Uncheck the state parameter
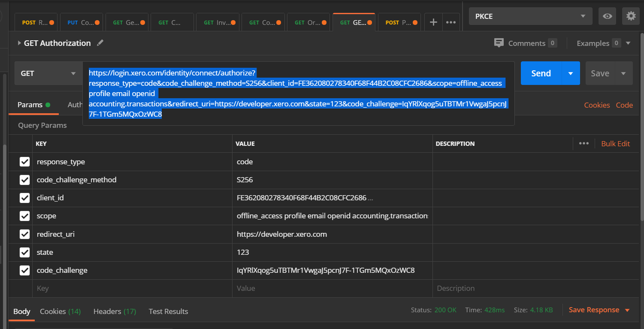Viewport: 644px width, 329px height. (24, 252)
